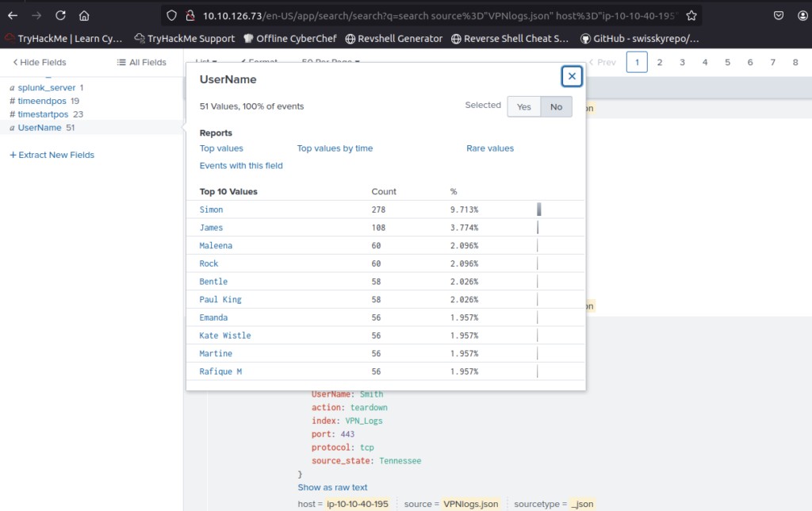
Task: Go to results page 3
Action: (683, 62)
